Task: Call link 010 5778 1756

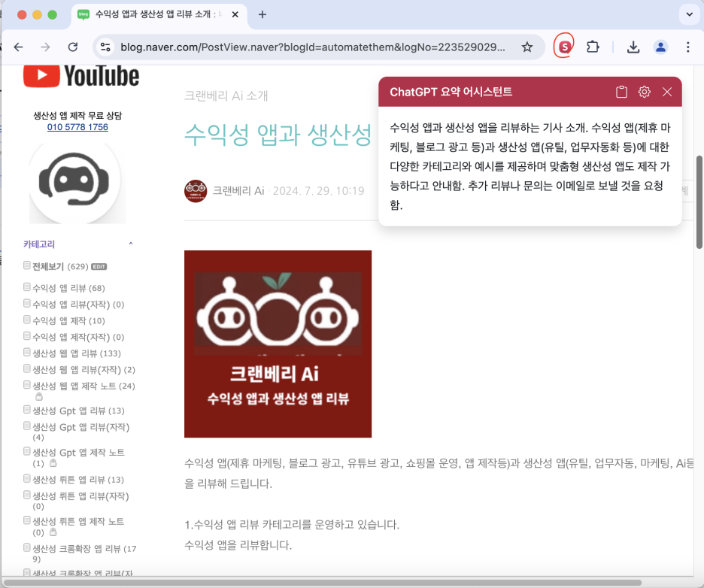Action: click(x=77, y=127)
